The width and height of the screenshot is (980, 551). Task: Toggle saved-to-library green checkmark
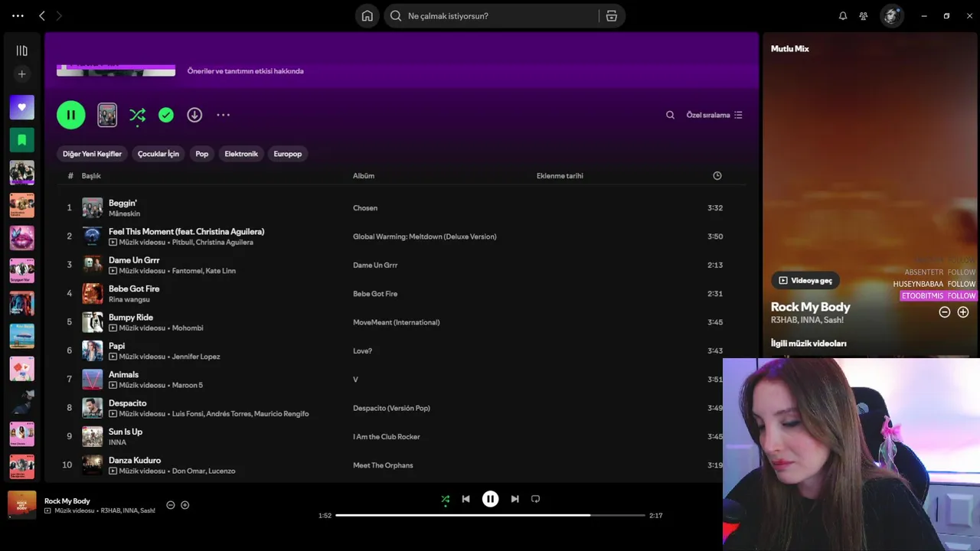coord(166,115)
